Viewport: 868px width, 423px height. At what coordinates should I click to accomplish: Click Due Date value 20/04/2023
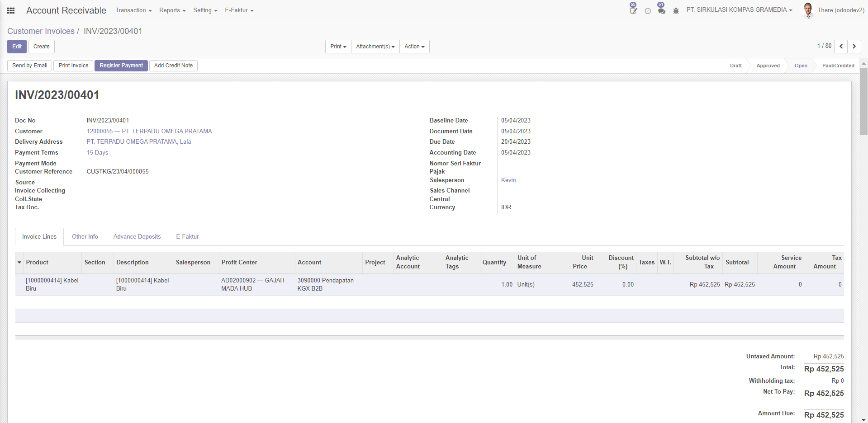[x=516, y=141]
